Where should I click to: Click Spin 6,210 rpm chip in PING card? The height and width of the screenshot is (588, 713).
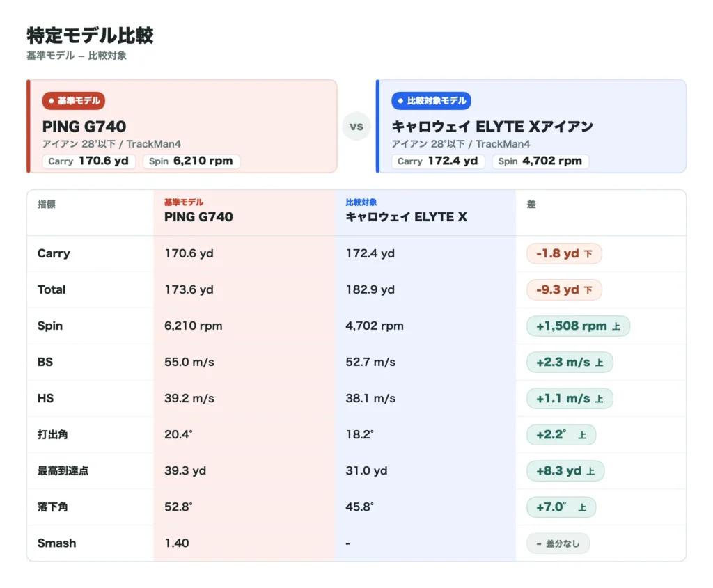(191, 161)
